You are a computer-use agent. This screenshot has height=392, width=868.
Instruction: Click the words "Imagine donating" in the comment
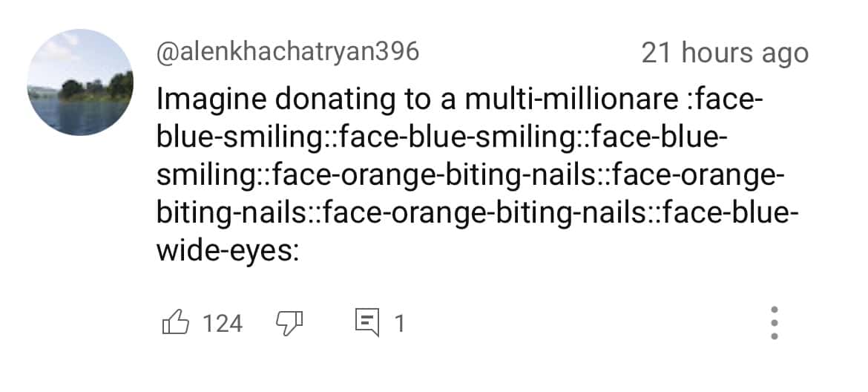point(246,99)
